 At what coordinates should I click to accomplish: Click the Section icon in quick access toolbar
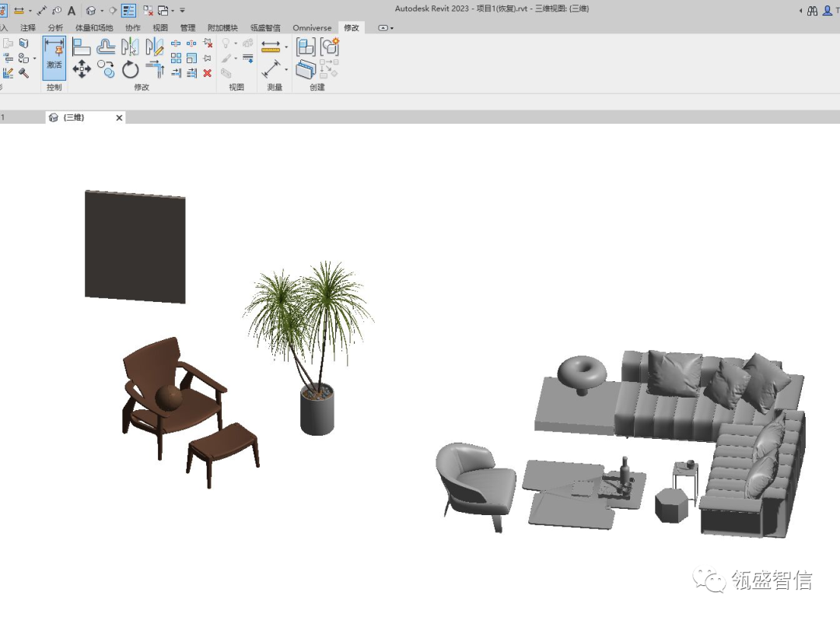(113, 10)
